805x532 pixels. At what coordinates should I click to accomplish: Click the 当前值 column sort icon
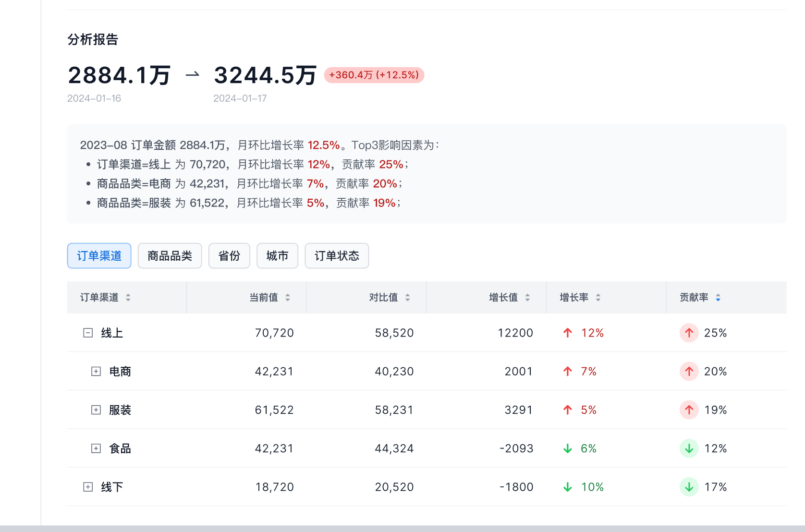click(x=288, y=298)
